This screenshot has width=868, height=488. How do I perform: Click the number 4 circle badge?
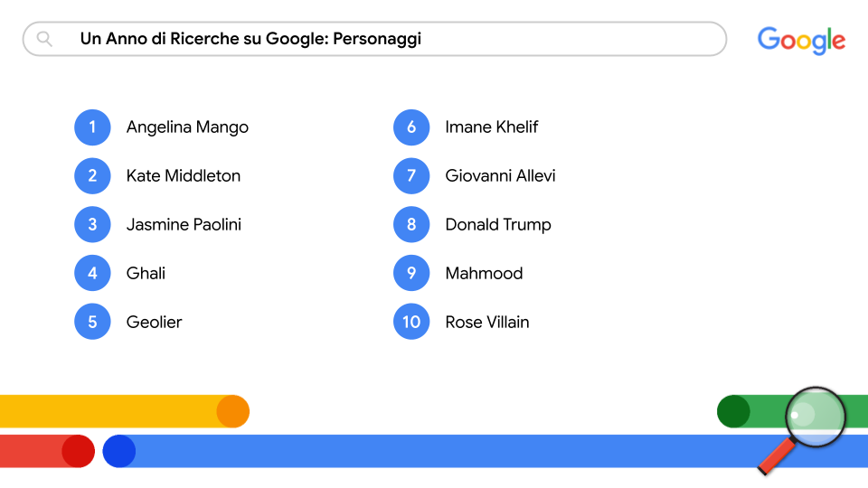(92, 274)
